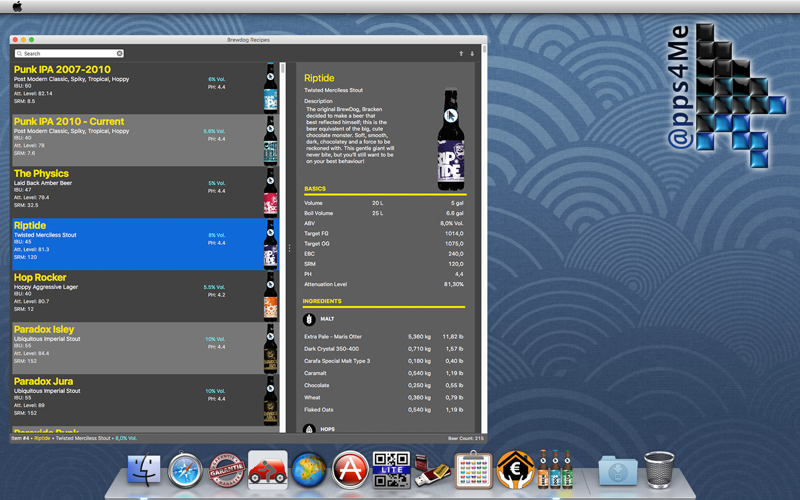Click the Target FG row
Viewport: 800px width, 500px height.
[x=384, y=234]
